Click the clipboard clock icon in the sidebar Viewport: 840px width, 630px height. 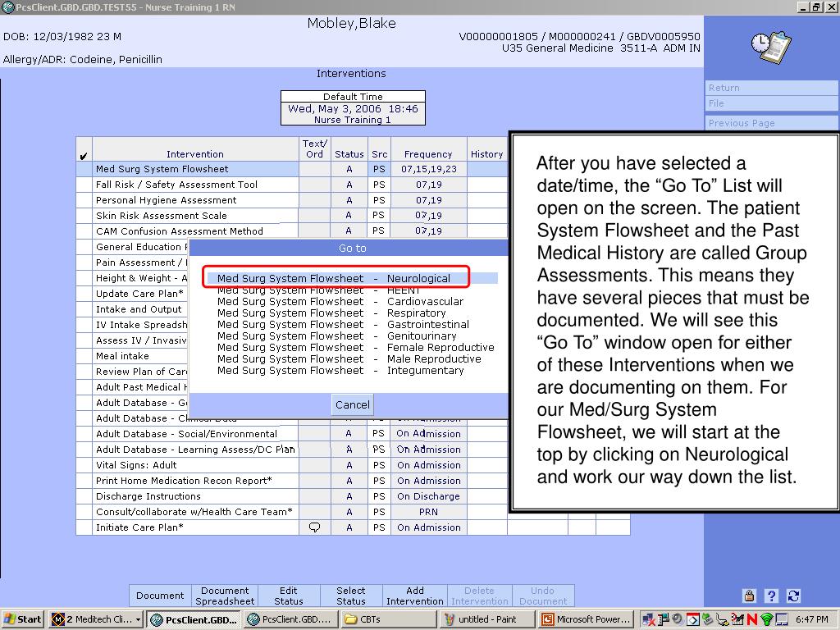click(x=771, y=47)
